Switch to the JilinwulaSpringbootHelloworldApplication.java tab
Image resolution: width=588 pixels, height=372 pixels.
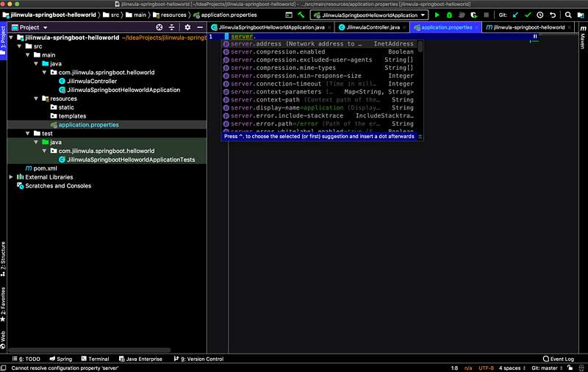(270, 27)
